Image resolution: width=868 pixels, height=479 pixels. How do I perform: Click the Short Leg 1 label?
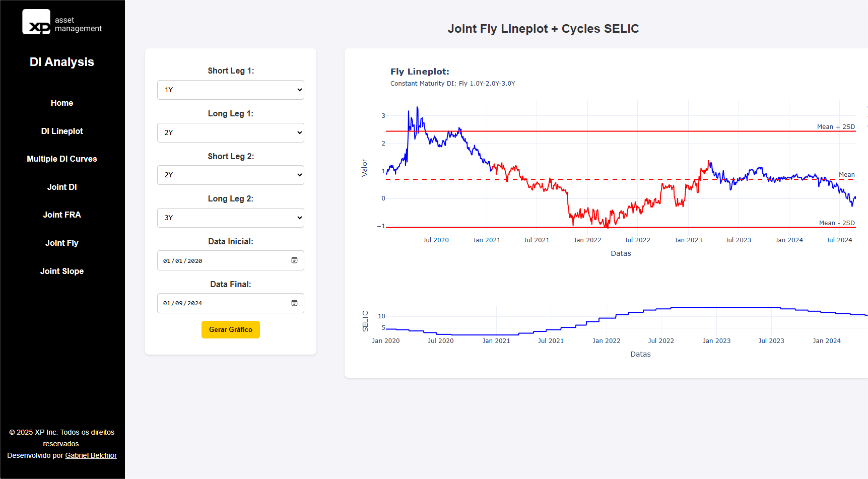(x=231, y=71)
